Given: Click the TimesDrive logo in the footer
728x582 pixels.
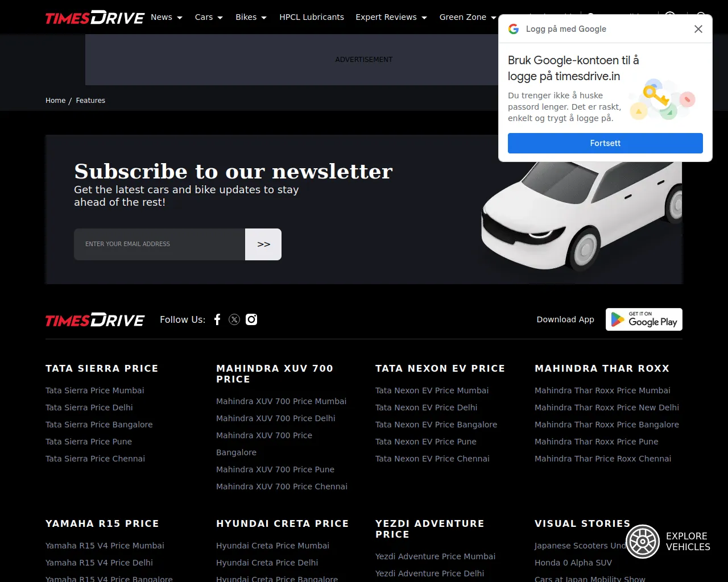Looking at the screenshot, I should (95, 320).
